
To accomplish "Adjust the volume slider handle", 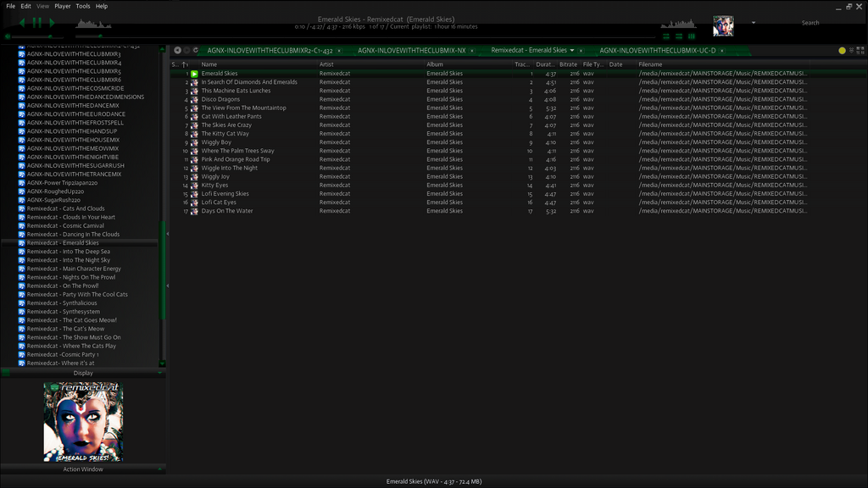I will (x=50, y=36).
